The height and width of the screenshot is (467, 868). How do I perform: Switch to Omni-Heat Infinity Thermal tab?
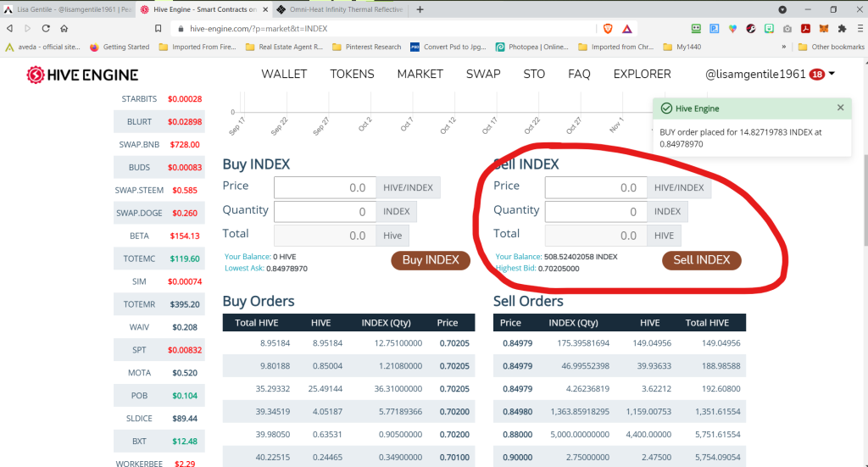[x=341, y=9]
